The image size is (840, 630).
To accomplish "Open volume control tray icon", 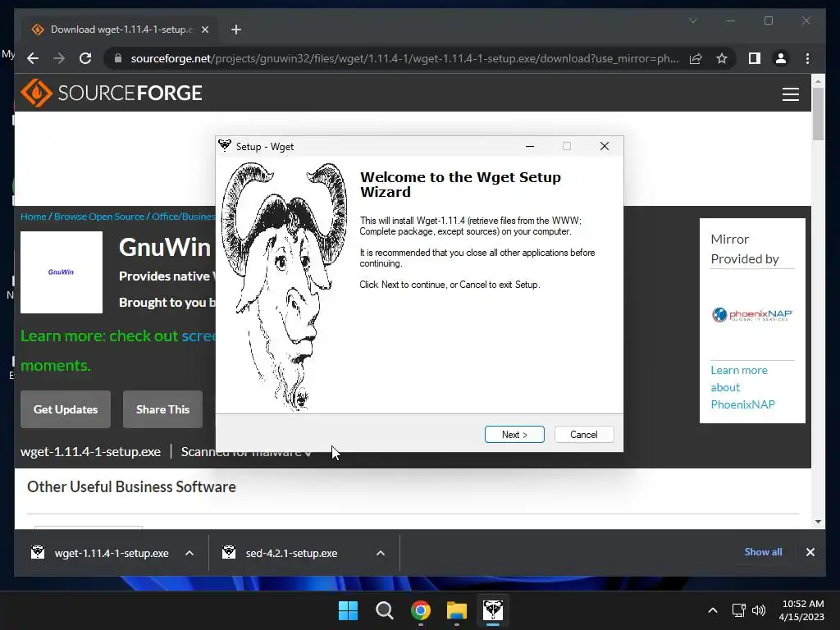I will (x=759, y=610).
